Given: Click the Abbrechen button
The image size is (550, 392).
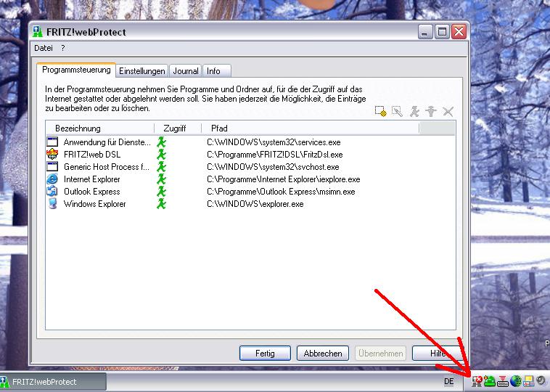Looking at the screenshot, I should pos(323,354).
